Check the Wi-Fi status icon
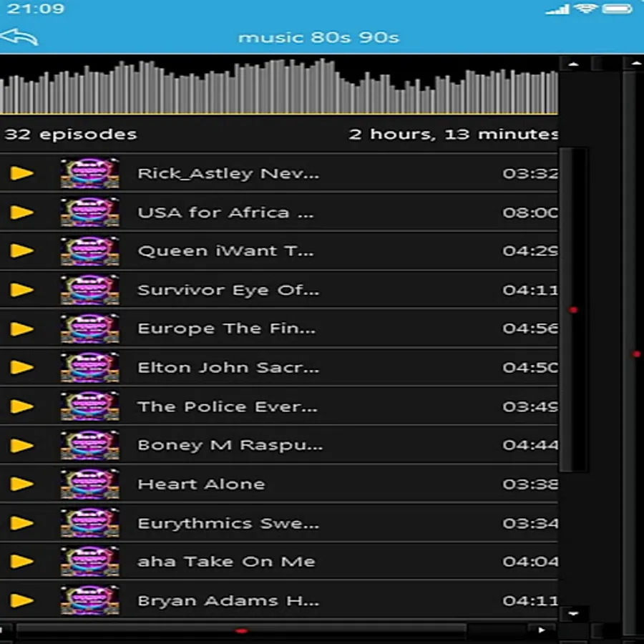Screen dimensions: 644x644 pos(585,8)
